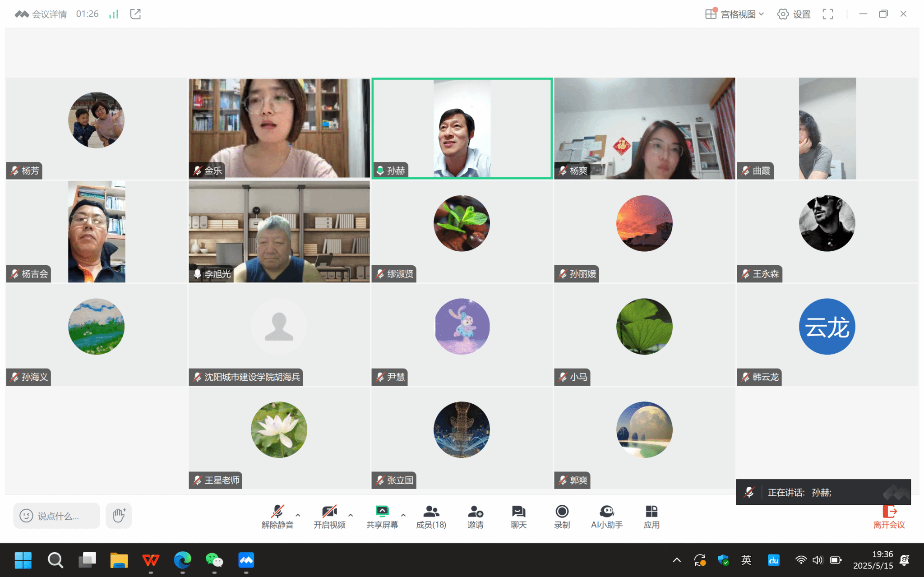Open WeChat from the taskbar
This screenshot has height=577, width=924.
pyautogui.click(x=214, y=560)
